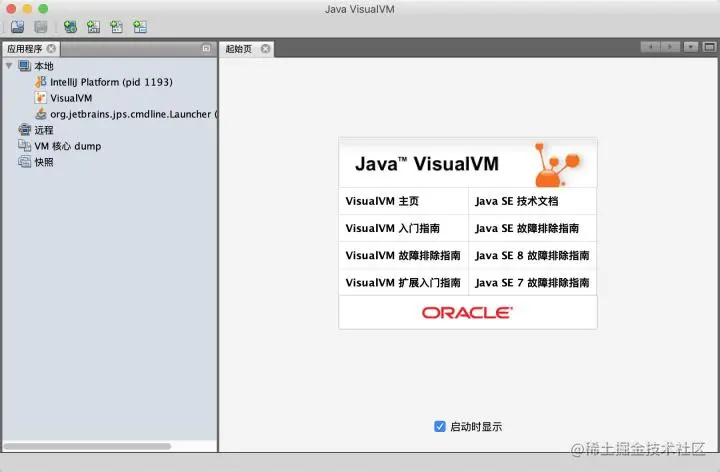This screenshot has width=720, height=472.
Task: Click the fourth green-plus Add Snapshot icon
Action: pos(140,27)
